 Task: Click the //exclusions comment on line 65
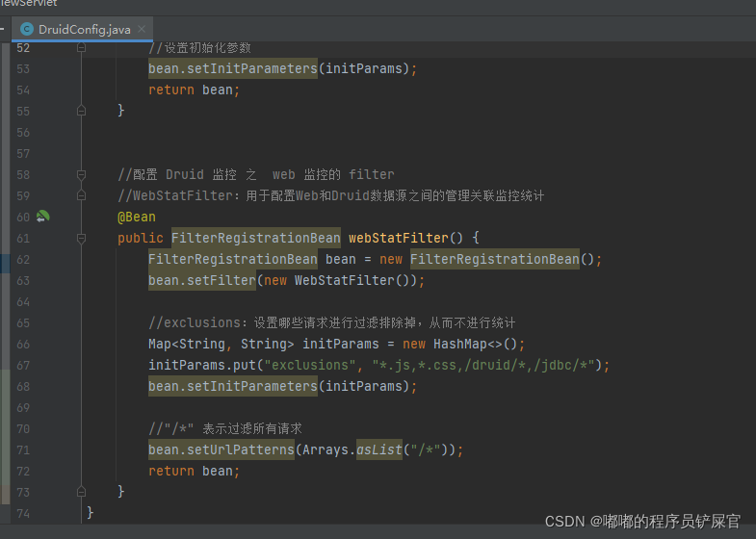click(331, 322)
